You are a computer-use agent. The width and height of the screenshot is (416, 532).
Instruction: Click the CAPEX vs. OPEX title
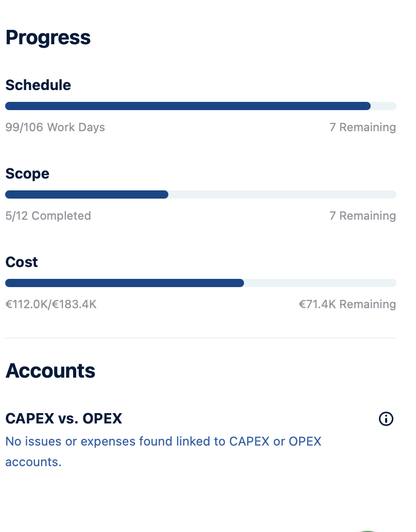[x=63, y=419]
